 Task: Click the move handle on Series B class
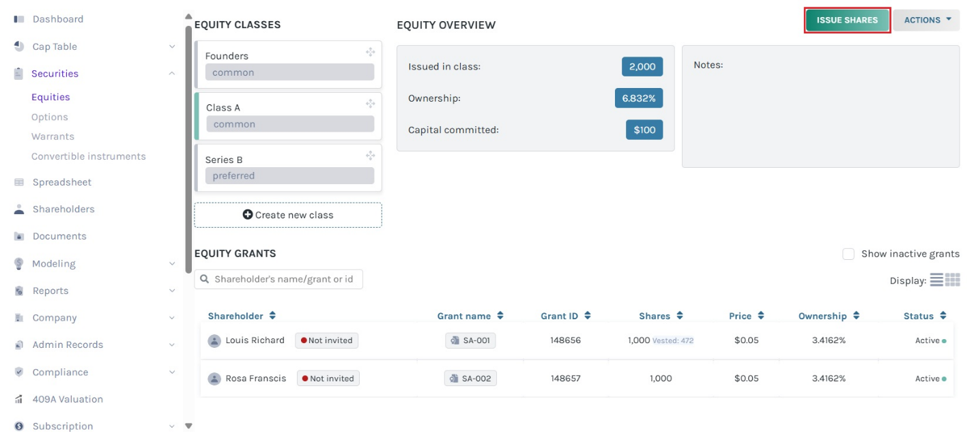click(x=370, y=155)
